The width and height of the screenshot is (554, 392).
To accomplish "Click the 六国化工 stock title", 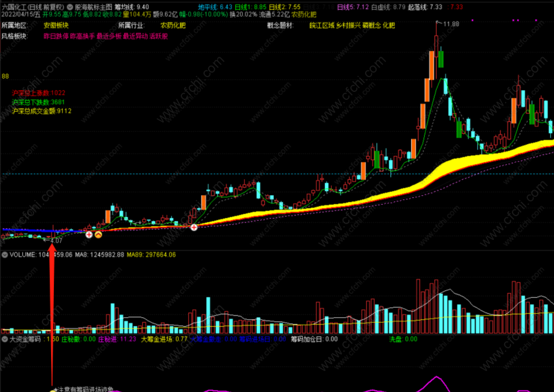I will (x=14, y=7).
